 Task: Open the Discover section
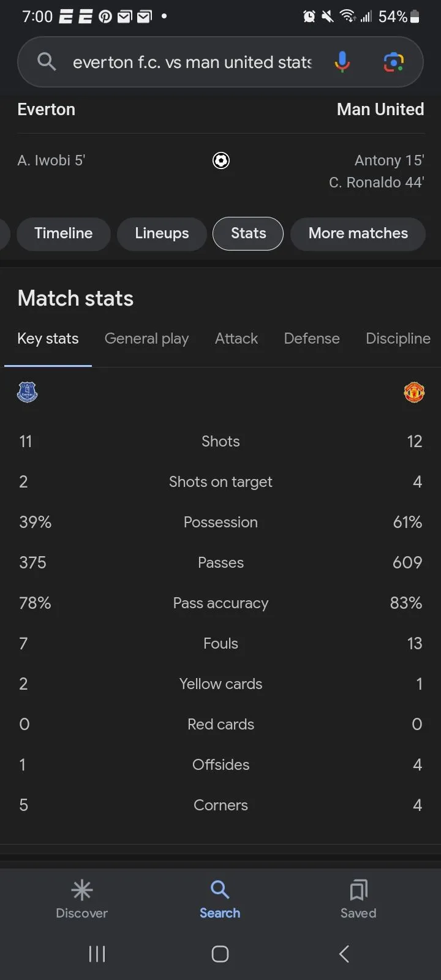(81, 899)
